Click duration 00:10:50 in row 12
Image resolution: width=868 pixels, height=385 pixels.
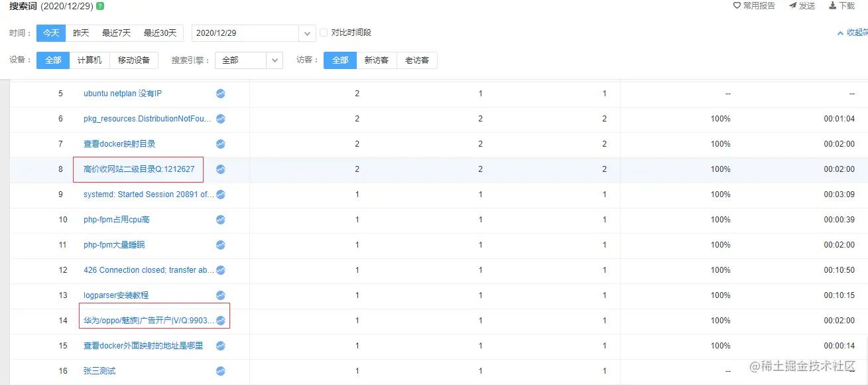[x=839, y=270]
